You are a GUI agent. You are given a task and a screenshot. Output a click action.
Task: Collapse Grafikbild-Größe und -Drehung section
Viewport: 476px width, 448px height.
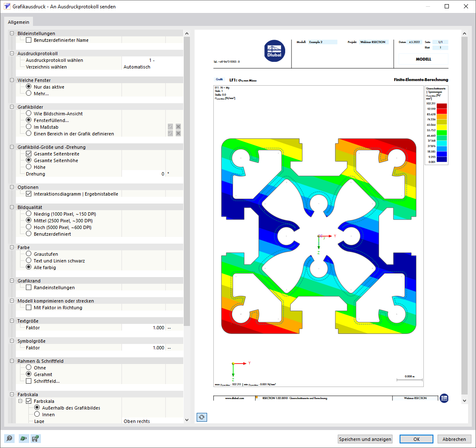(12, 147)
